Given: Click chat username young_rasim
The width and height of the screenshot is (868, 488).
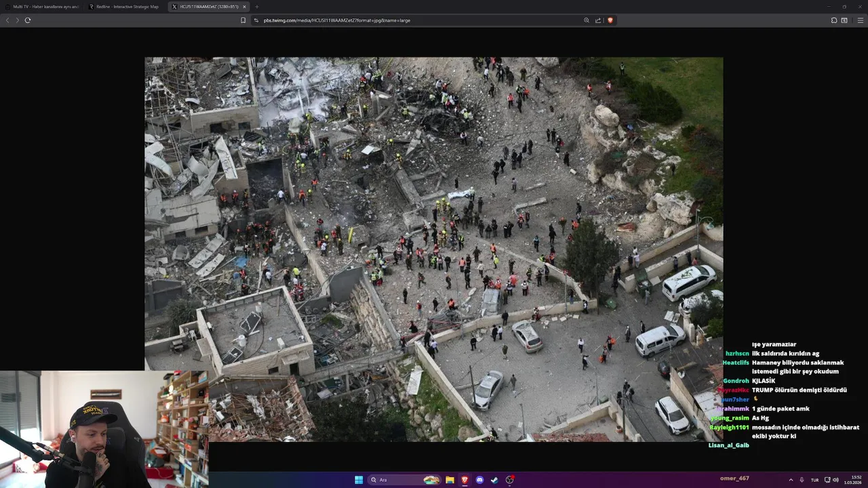Looking at the screenshot, I should click(x=730, y=418).
